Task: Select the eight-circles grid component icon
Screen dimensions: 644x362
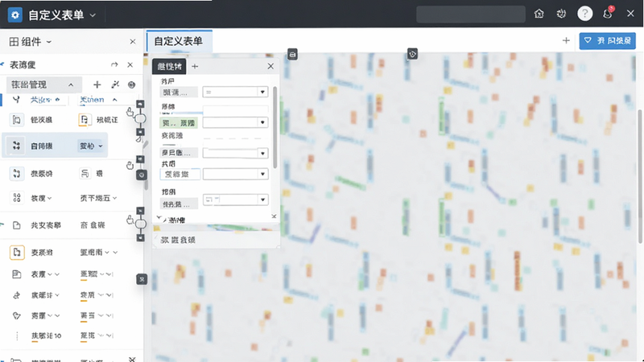Action: pyautogui.click(x=16, y=198)
